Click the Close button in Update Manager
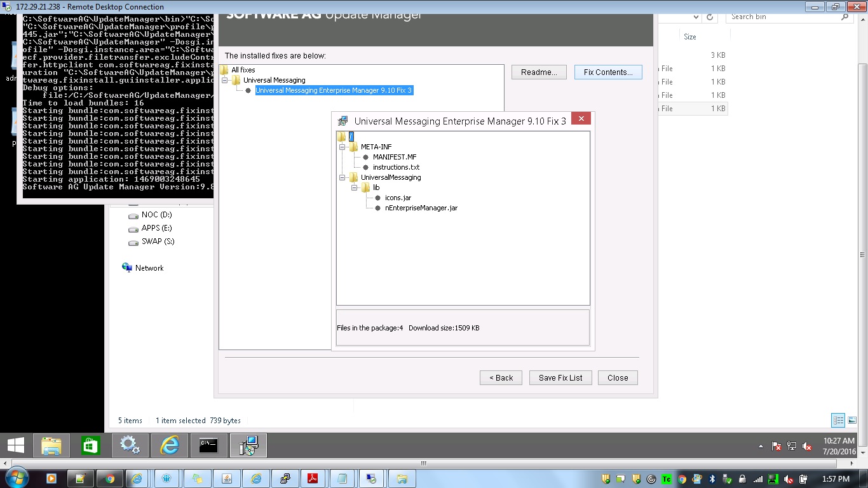This screenshot has width=868, height=488. click(618, 377)
